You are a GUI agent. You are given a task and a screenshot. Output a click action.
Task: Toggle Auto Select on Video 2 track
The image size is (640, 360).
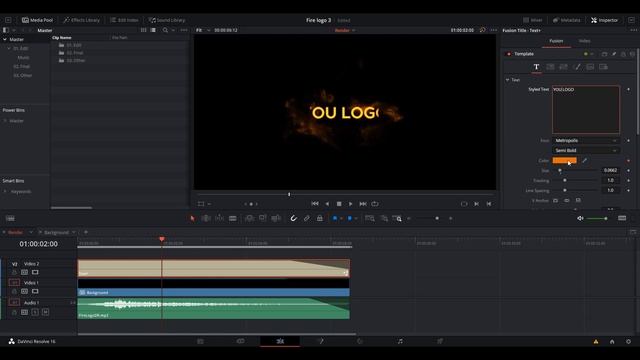click(x=24, y=272)
